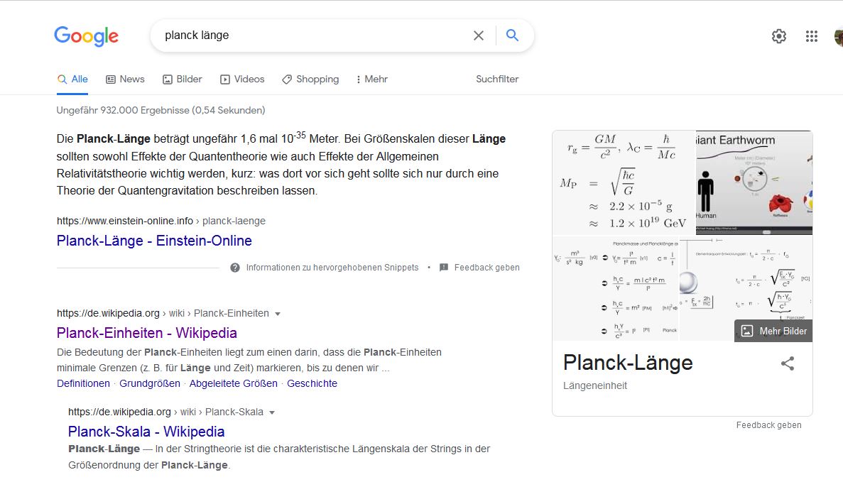Viewport: 843px width, 504px height.
Task: Open Google settings gear
Action: click(x=779, y=36)
